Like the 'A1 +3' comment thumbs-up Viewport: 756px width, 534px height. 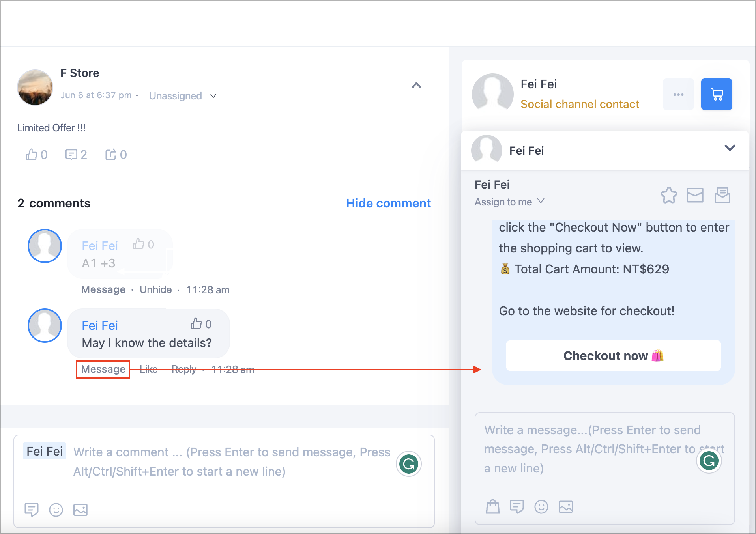click(x=138, y=244)
